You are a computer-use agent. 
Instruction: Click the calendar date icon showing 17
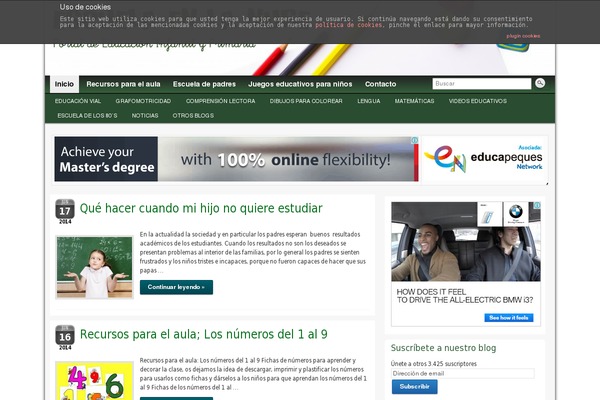65,211
